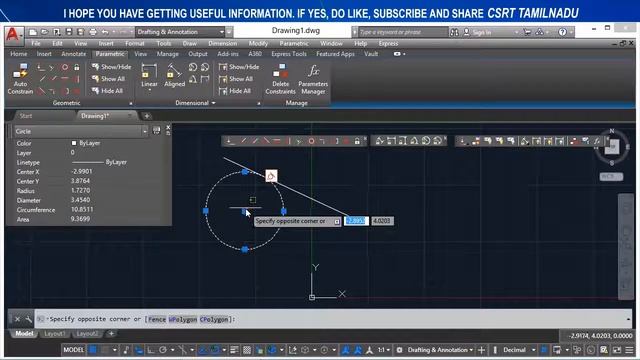Expand the Linear tool dropdown arrow
Image resolution: width=640 pixels, height=360 pixels.
[x=149, y=90]
